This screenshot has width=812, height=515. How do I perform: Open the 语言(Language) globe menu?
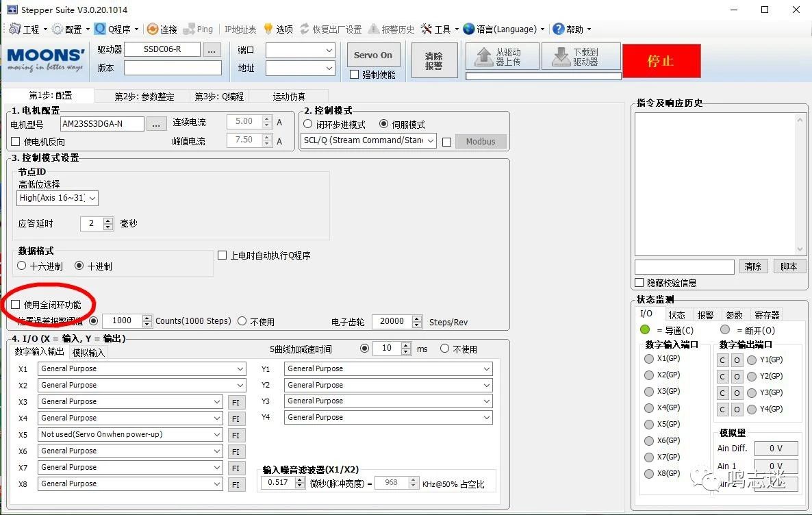click(x=504, y=29)
